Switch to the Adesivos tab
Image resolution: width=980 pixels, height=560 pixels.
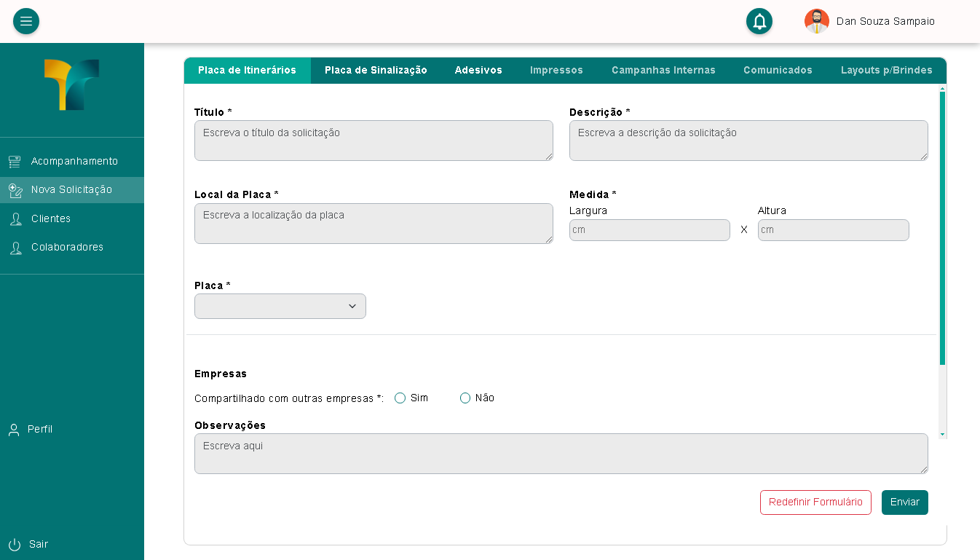tap(478, 71)
